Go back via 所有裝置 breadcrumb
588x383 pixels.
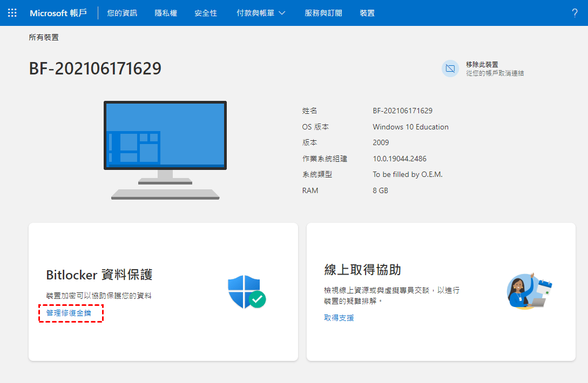(44, 37)
